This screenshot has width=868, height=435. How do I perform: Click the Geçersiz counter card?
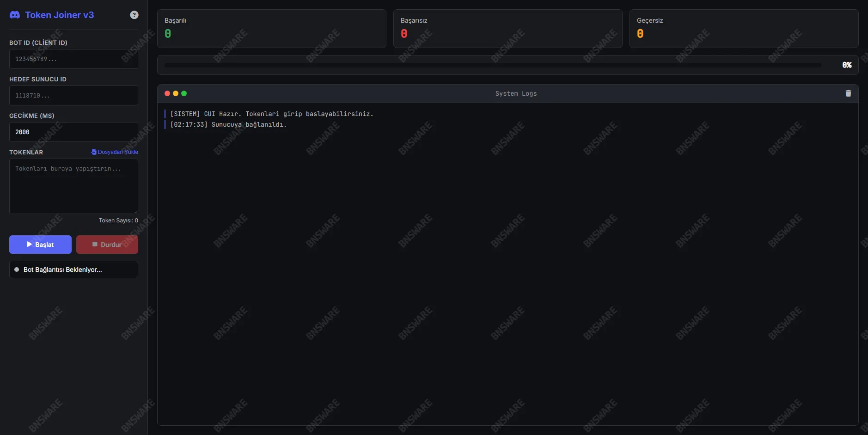(x=744, y=29)
